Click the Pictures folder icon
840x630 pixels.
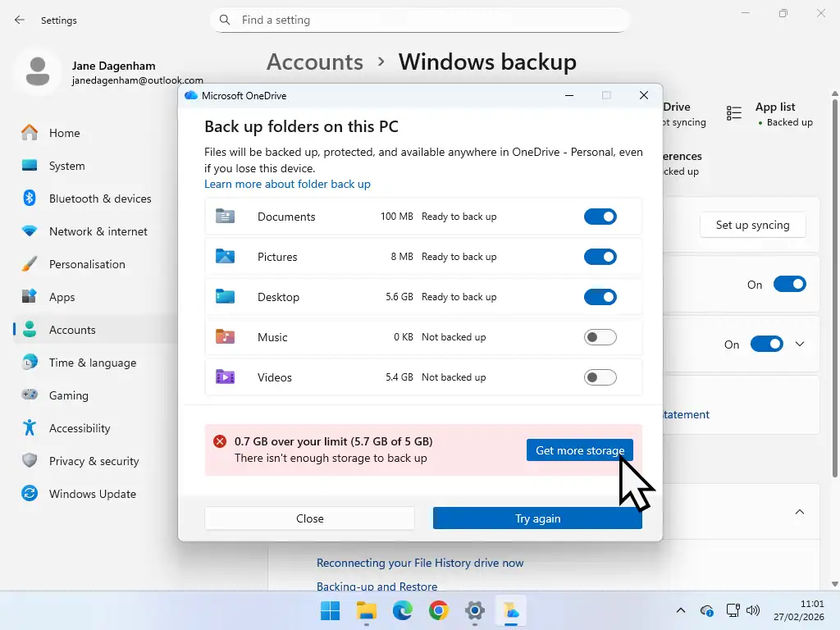pos(224,256)
